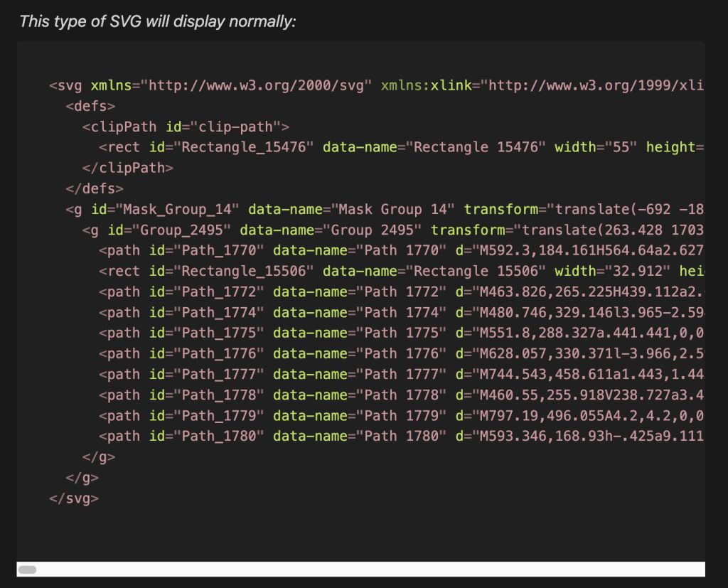Image resolution: width=728 pixels, height=588 pixels.
Task: Click the Path_1775 line
Action: [402, 333]
